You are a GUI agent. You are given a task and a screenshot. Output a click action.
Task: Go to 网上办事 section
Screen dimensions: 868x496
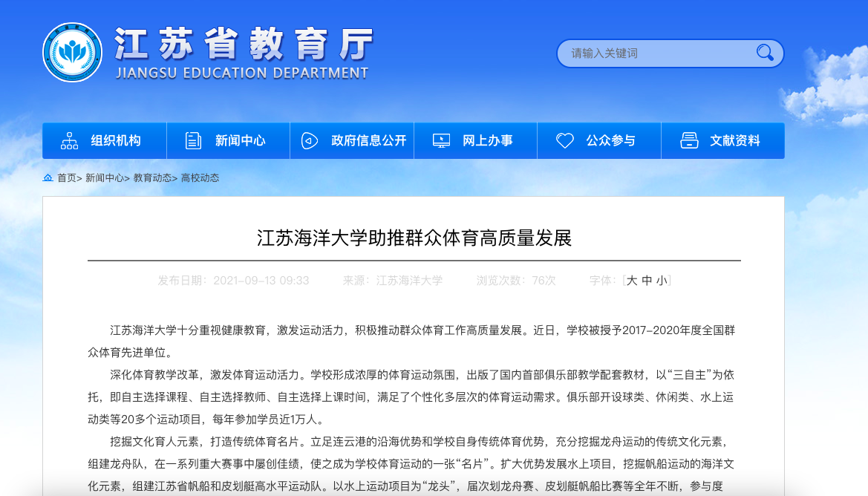(x=487, y=140)
